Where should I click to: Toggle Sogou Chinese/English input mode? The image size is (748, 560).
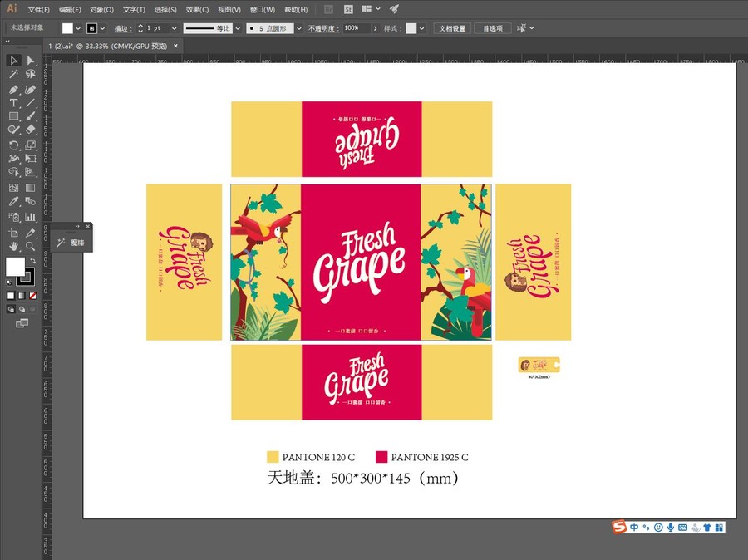(634, 527)
